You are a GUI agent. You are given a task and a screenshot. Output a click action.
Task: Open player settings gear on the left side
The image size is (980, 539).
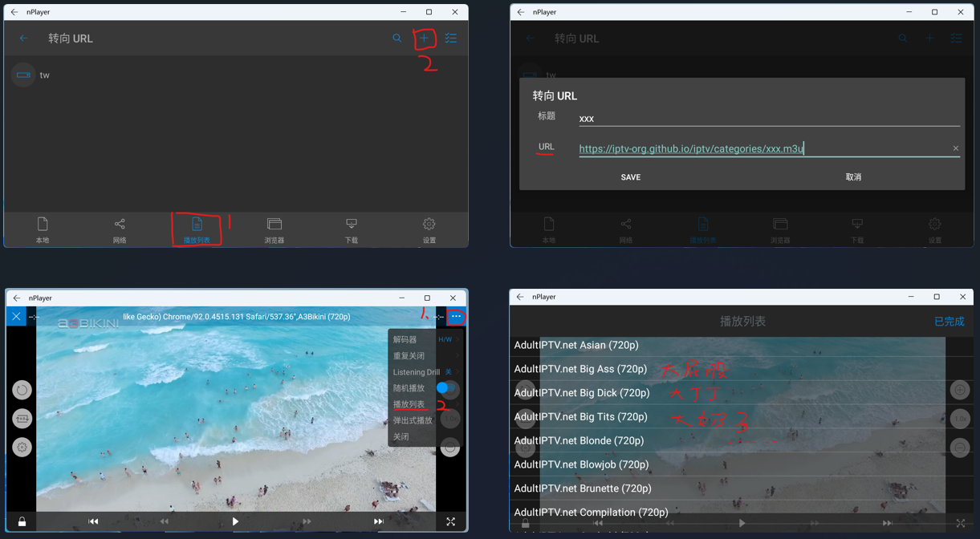coord(22,448)
